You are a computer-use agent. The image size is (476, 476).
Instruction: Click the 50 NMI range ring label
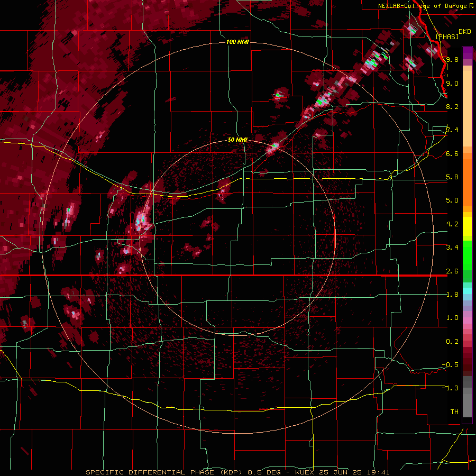(237, 140)
